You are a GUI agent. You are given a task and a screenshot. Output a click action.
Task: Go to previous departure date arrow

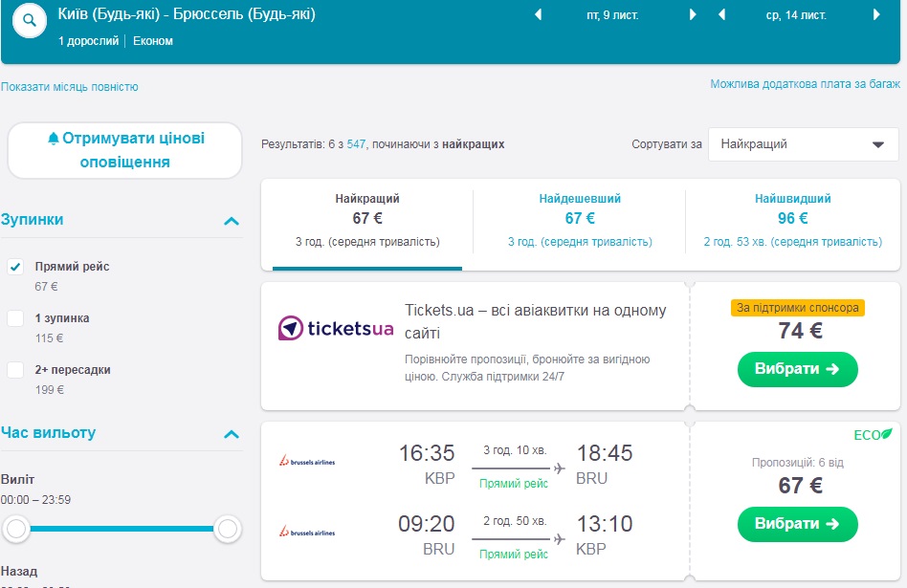pos(538,15)
